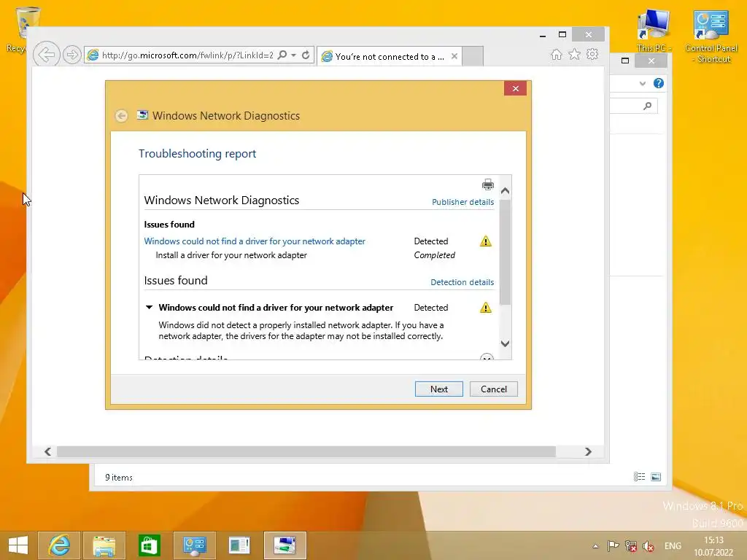The width and height of the screenshot is (747, 560).
Task: Open Network Diagnostics taskbar icon
Action: 285,545
